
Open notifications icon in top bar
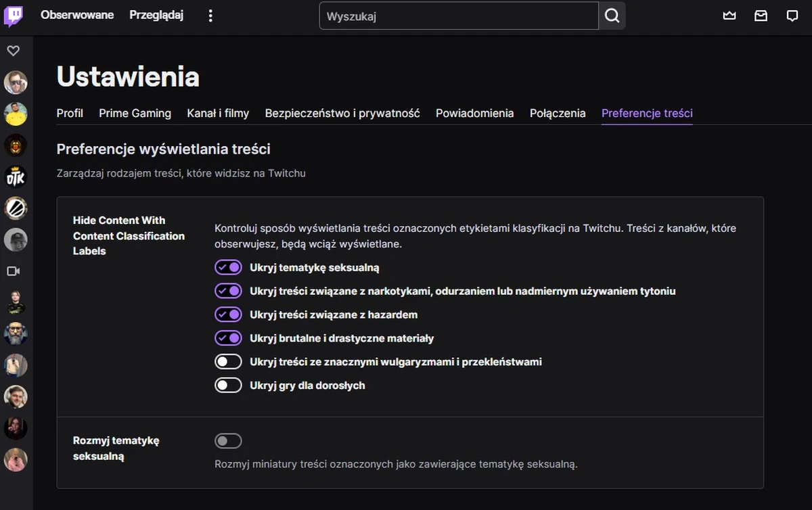[x=792, y=16]
